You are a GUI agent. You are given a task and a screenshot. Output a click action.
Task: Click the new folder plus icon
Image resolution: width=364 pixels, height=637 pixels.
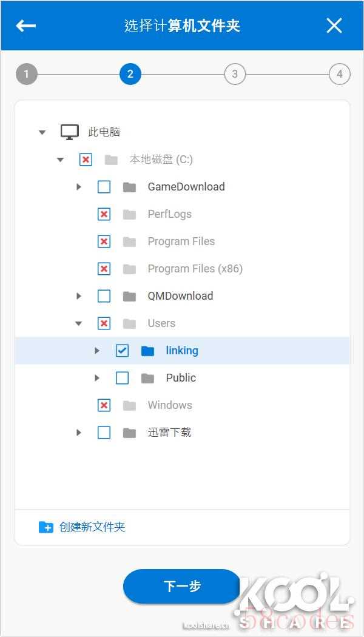(45, 527)
